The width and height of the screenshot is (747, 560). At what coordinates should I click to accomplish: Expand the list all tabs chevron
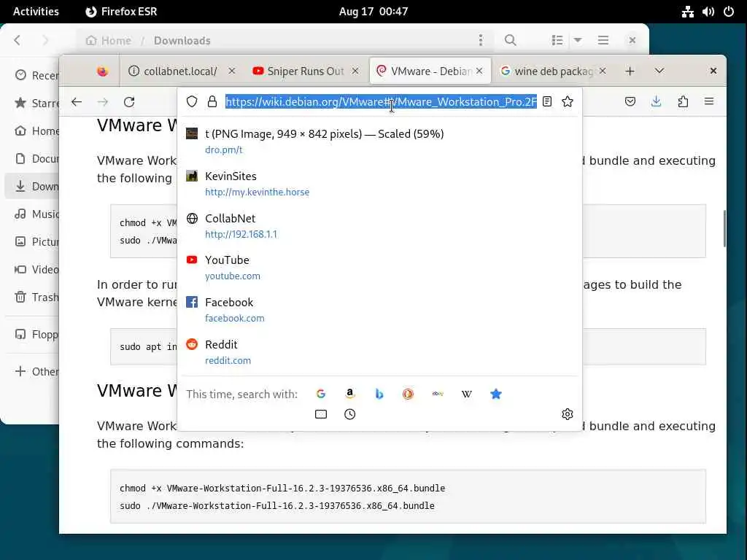click(659, 71)
